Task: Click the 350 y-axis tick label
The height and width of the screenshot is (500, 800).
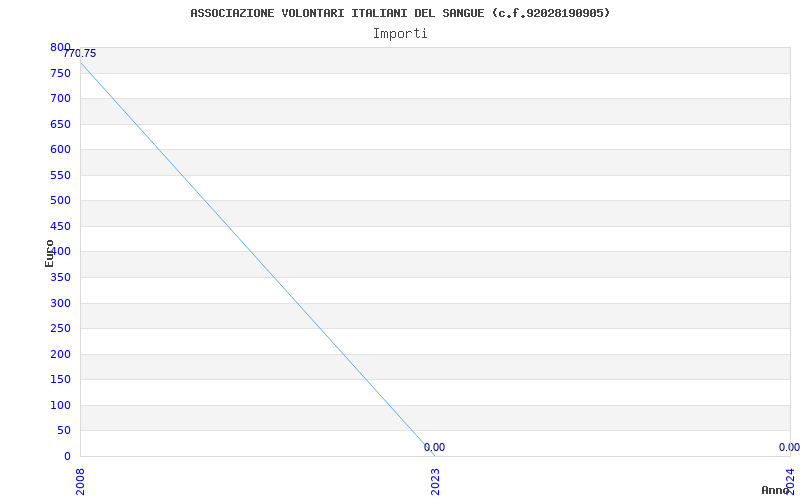Action: click(x=60, y=278)
